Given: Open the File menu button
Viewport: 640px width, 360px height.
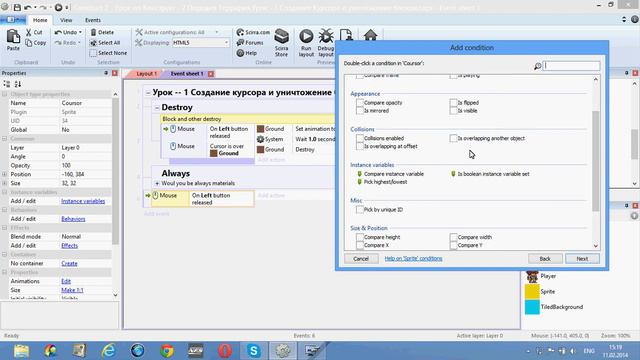Looking at the screenshot, I should point(14,20).
